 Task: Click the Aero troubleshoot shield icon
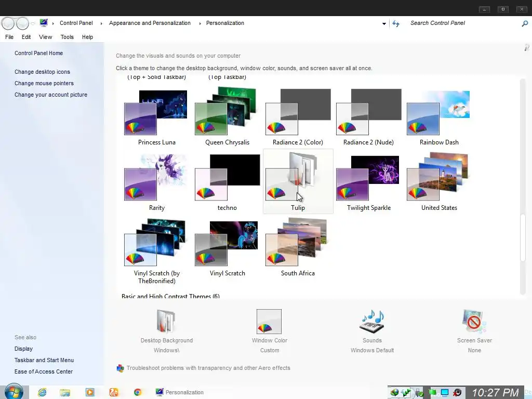click(x=120, y=368)
